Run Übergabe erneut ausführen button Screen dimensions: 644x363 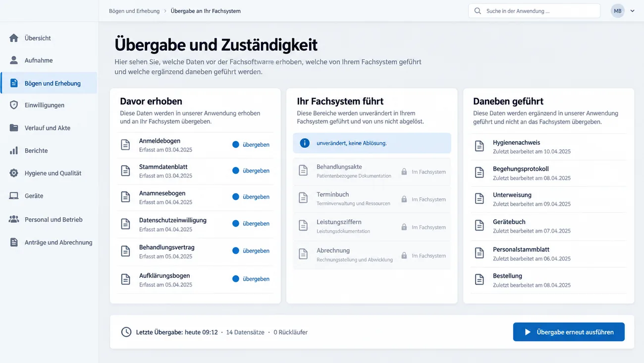tap(569, 332)
